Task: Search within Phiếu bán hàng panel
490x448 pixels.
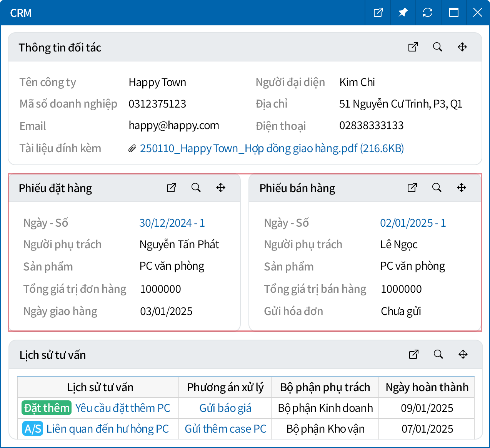Action: pyautogui.click(x=437, y=187)
